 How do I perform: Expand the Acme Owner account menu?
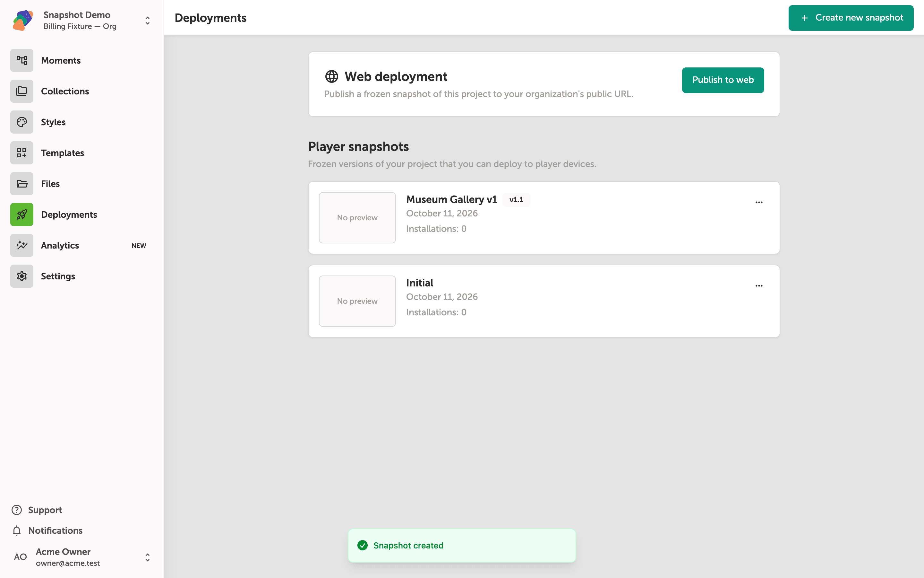click(147, 557)
